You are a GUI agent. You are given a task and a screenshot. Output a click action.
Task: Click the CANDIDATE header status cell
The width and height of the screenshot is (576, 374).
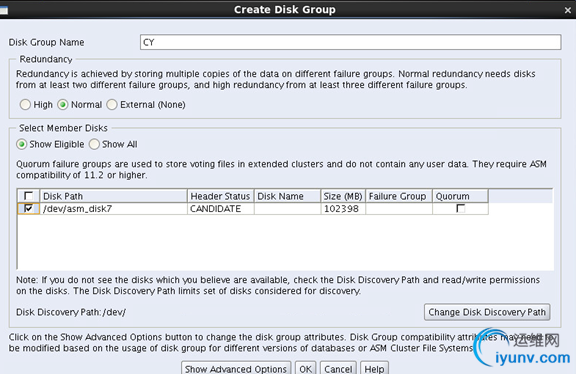point(220,209)
